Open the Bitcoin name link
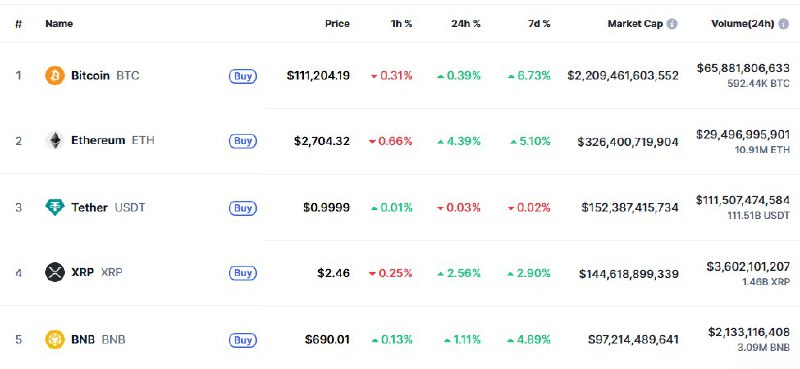 tap(90, 76)
